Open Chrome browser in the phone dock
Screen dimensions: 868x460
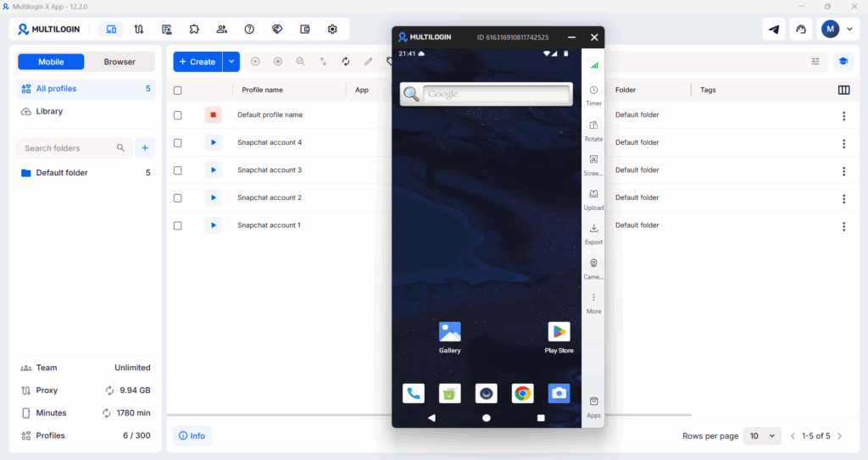pos(522,393)
